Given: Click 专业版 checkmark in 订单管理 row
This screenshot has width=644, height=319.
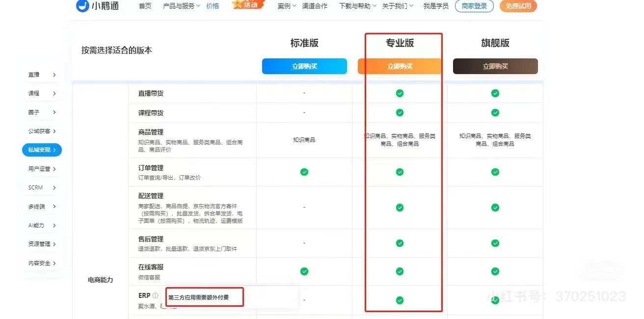Looking at the screenshot, I should (400, 172).
